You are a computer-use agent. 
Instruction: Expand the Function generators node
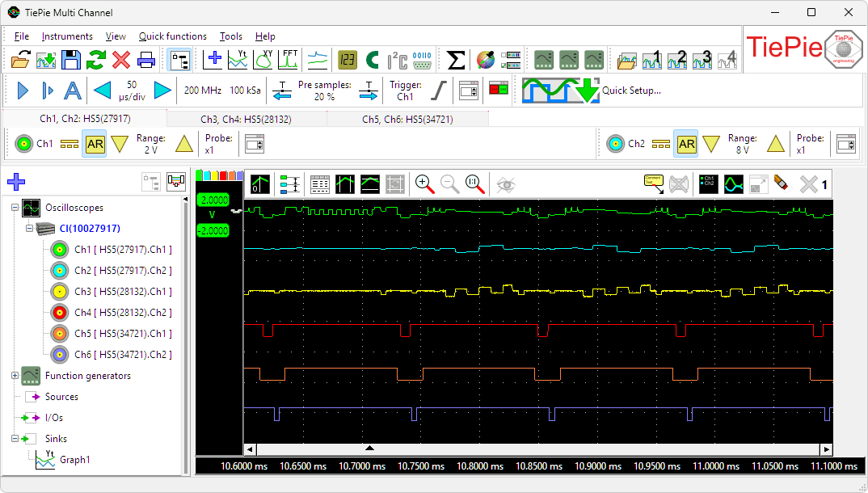click(x=13, y=376)
